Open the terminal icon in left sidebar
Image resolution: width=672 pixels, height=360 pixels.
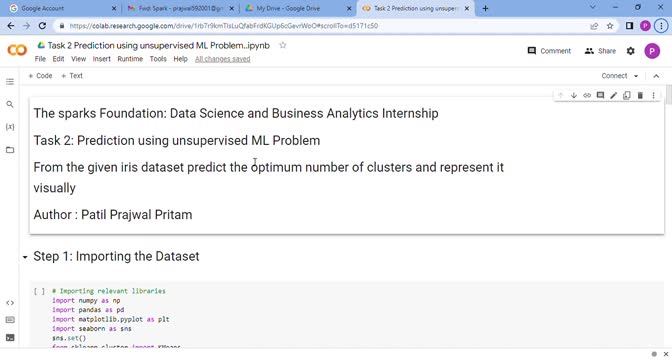(10, 338)
